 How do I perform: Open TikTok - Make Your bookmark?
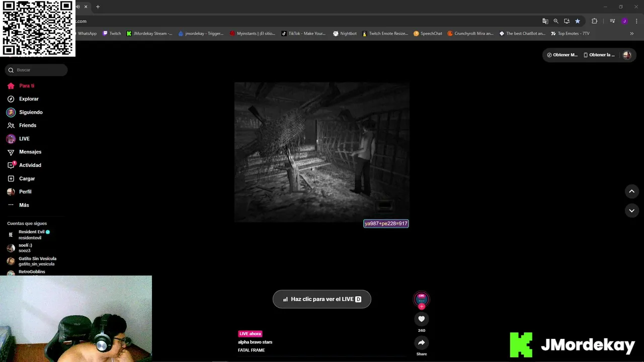(x=303, y=34)
